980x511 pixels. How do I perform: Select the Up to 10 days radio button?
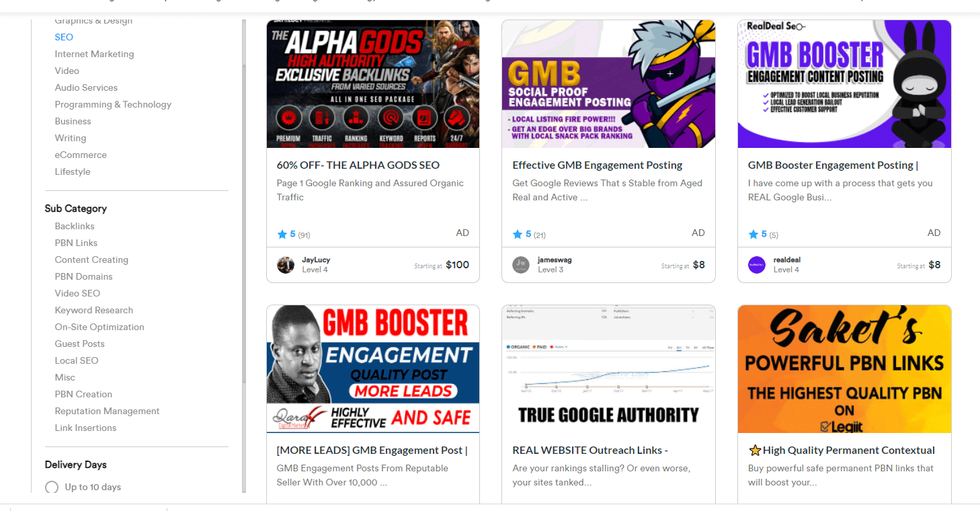pyautogui.click(x=52, y=487)
